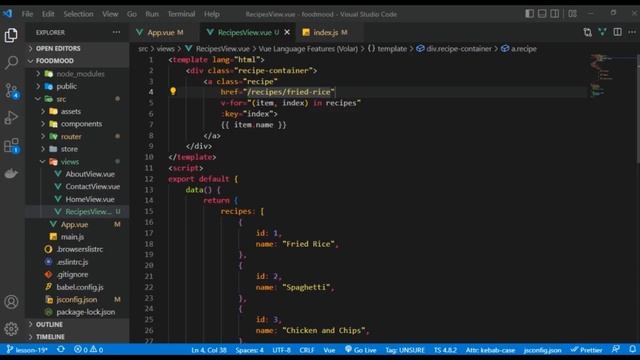
Task: Click the feedback icon in status bar
Action: [x=616, y=349]
